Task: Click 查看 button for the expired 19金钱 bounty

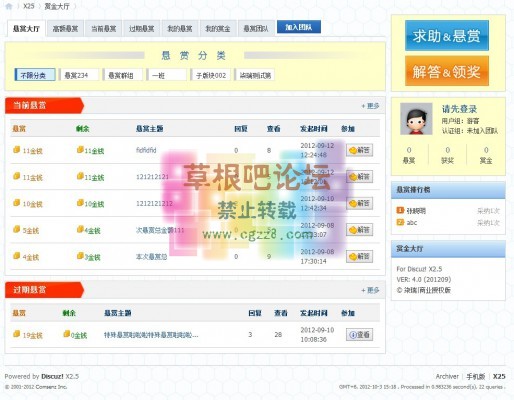Action: (359, 335)
